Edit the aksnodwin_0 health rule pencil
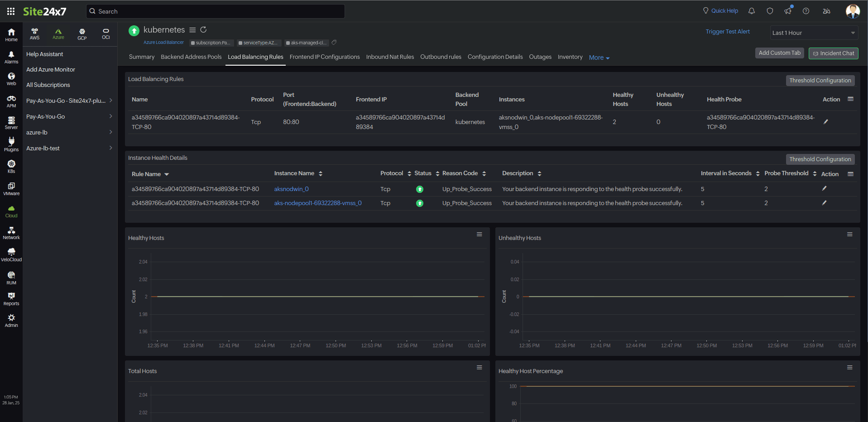 point(824,189)
